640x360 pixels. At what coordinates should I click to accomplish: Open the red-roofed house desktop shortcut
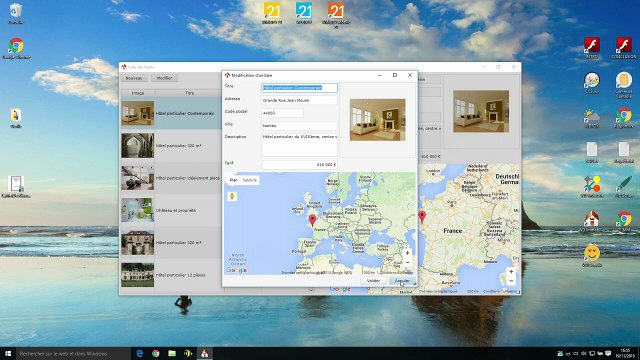(592, 221)
